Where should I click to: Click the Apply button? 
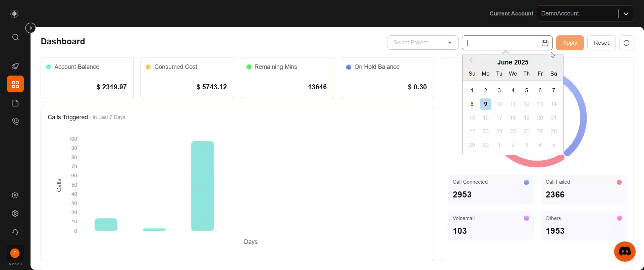[x=570, y=43]
